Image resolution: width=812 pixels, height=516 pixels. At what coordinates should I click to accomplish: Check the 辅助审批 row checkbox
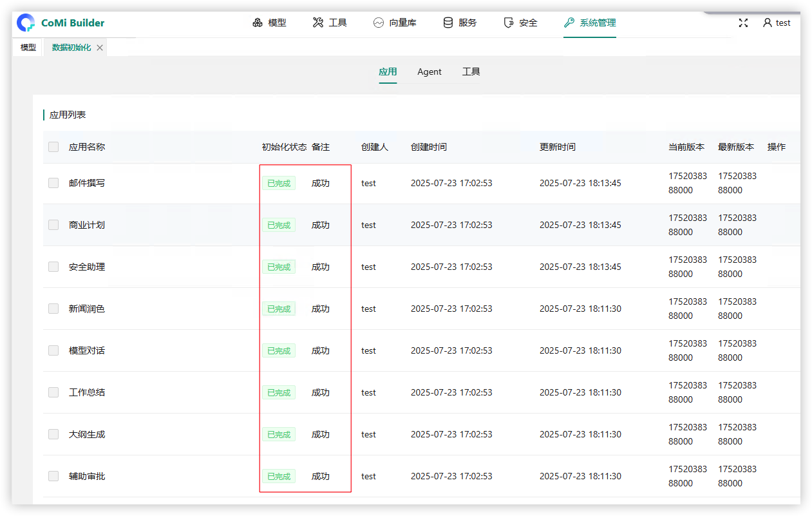(x=53, y=476)
